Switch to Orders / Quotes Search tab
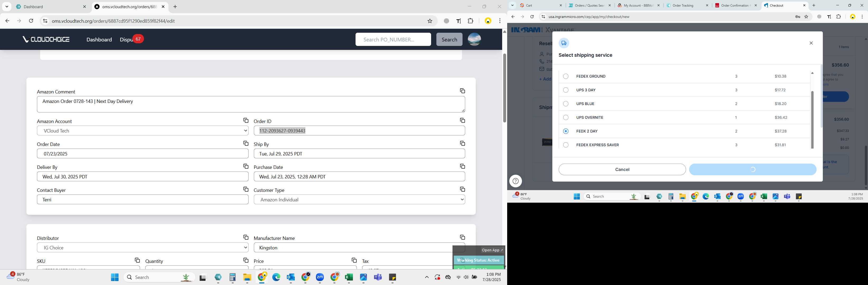 pyautogui.click(x=590, y=5)
